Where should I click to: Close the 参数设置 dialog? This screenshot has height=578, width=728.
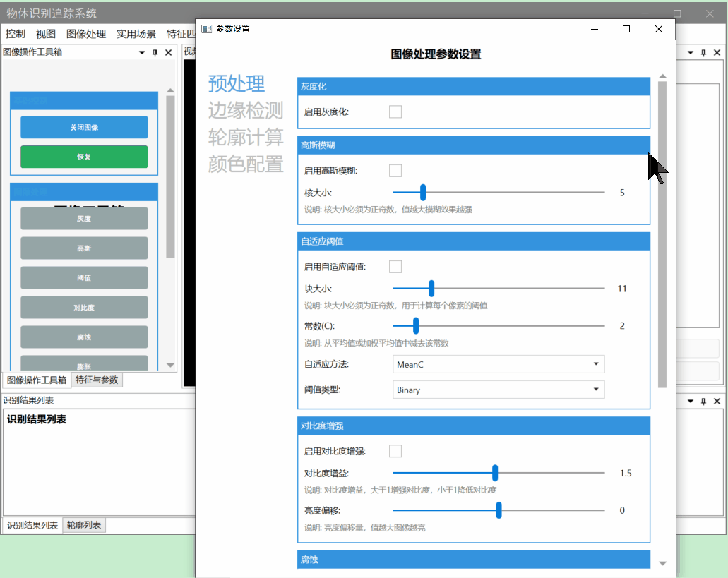(x=659, y=29)
